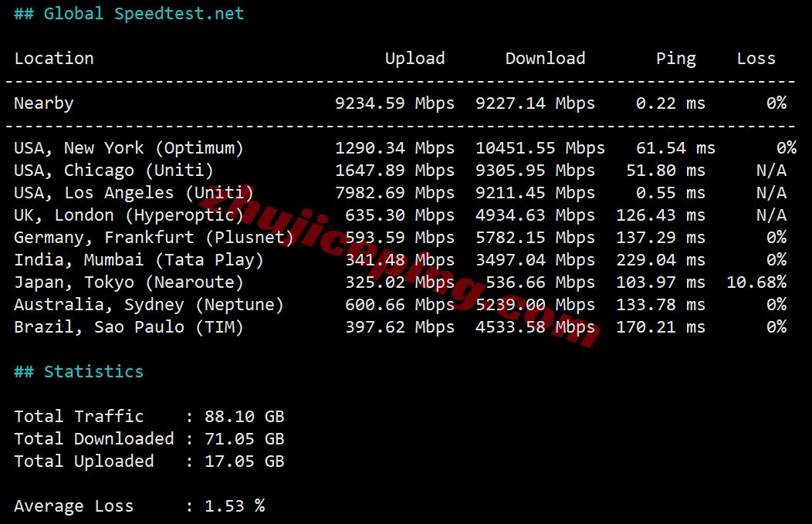Click the Nearby row label

(44, 103)
